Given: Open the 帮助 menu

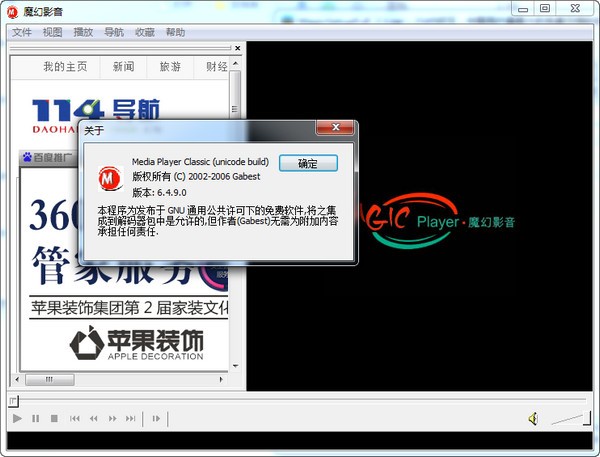Looking at the screenshot, I should pyautogui.click(x=175, y=32).
